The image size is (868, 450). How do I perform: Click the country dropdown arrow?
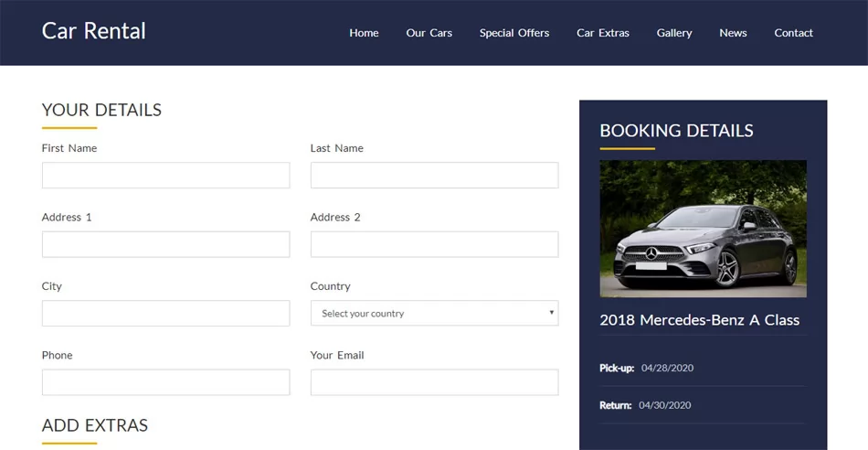(x=551, y=313)
